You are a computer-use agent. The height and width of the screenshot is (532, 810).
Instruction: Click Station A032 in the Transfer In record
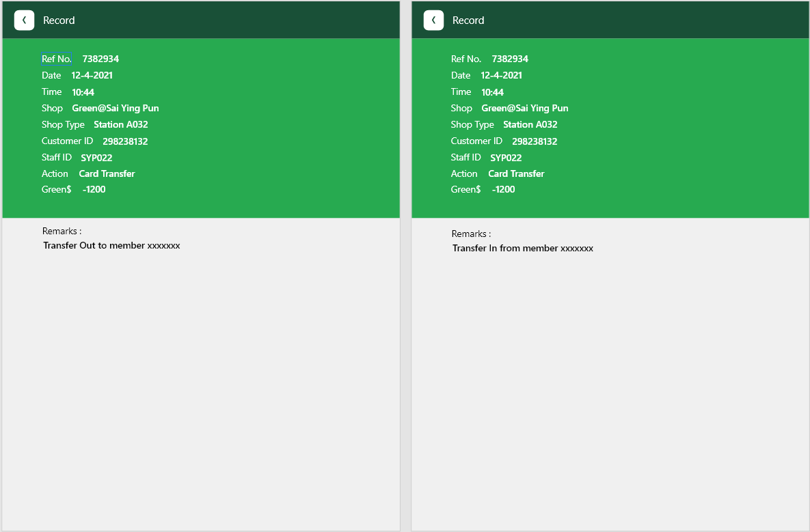point(530,124)
